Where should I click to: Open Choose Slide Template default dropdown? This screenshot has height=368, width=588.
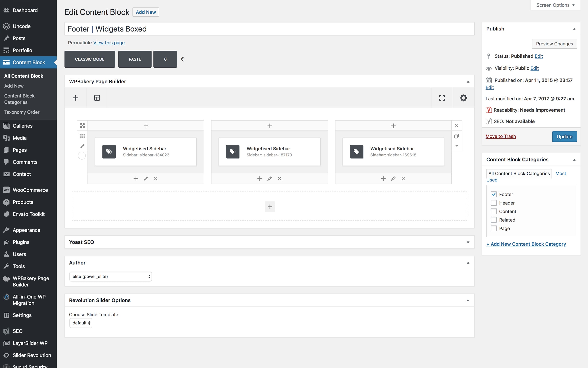click(81, 323)
